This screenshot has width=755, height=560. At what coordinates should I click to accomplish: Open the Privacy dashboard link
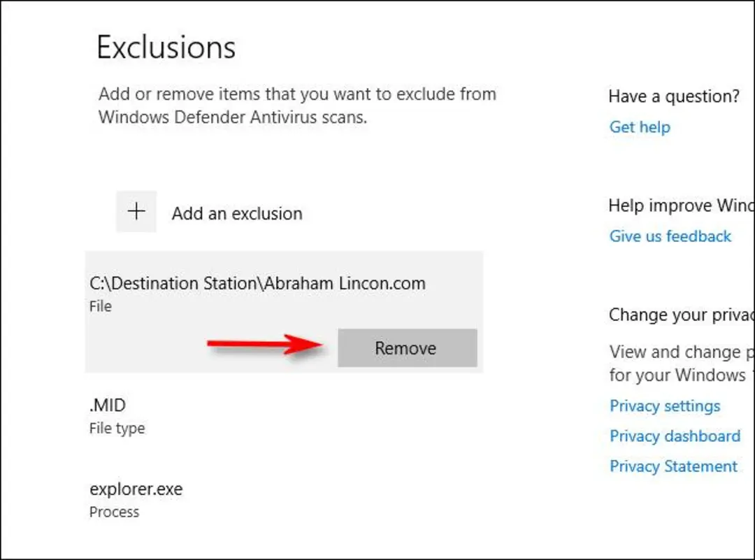pyautogui.click(x=675, y=436)
